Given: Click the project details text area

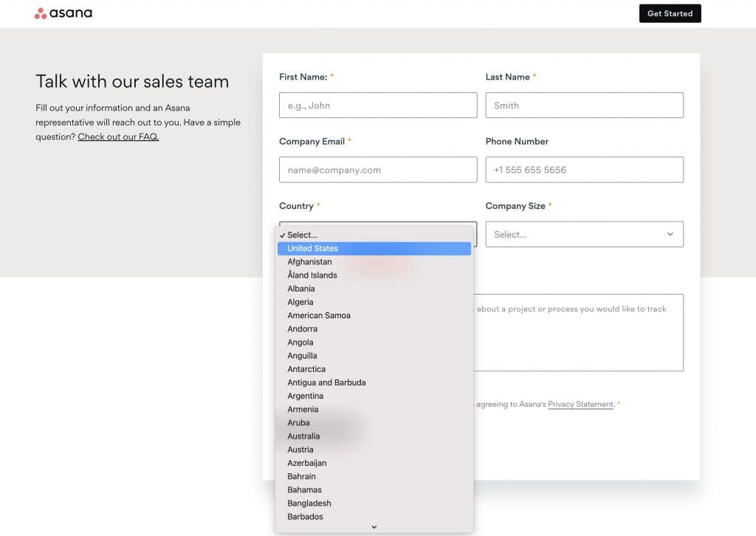Looking at the screenshot, I should tap(578, 332).
